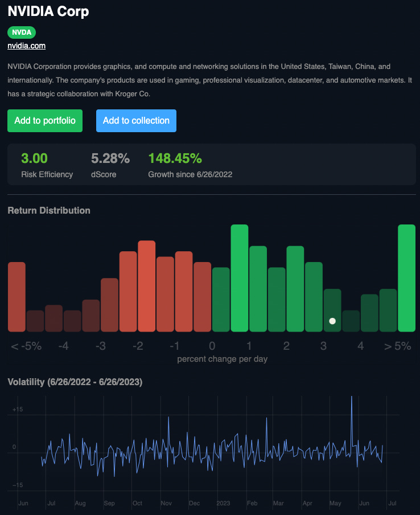The image size is (420, 515).
Task: Click the < -5% axis label
Action: [26, 346]
